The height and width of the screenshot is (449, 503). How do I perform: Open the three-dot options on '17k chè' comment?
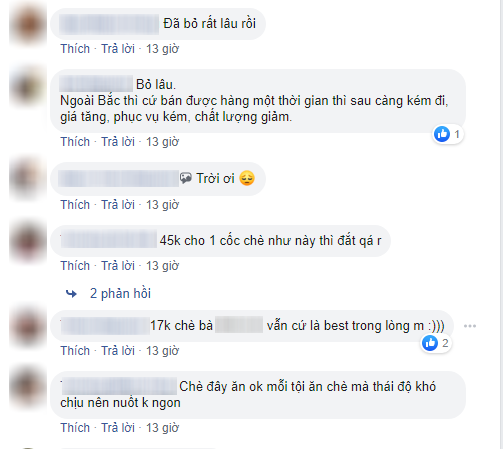(470, 326)
